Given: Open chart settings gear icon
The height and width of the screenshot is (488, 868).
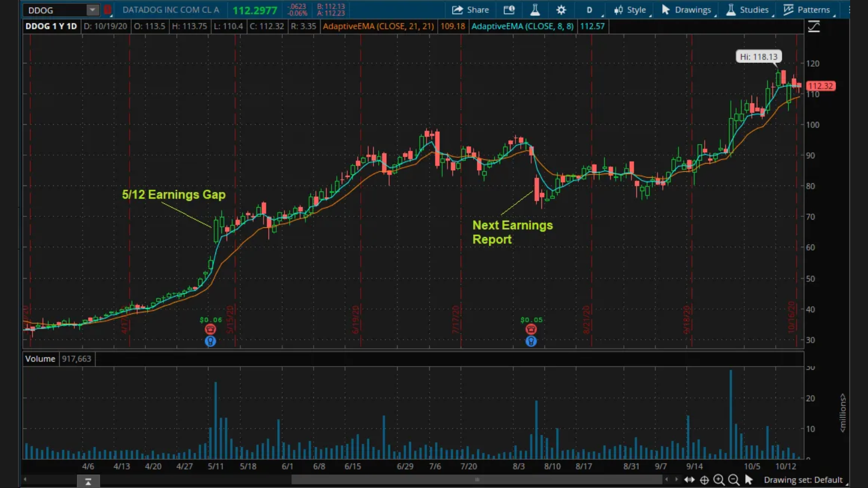Looking at the screenshot, I should pyautogui.click(x=561, y=10).
